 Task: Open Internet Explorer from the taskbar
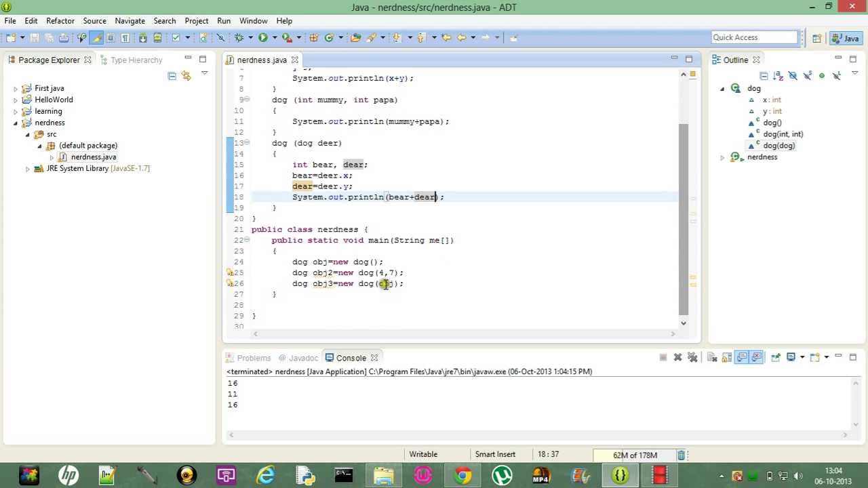(265, 475)
